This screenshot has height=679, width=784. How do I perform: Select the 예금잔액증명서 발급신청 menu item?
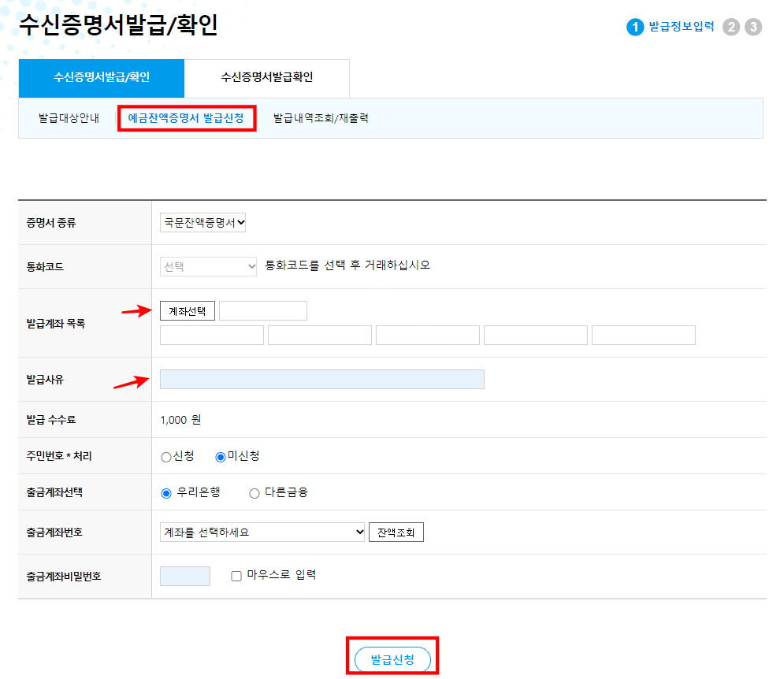[187, 118]
